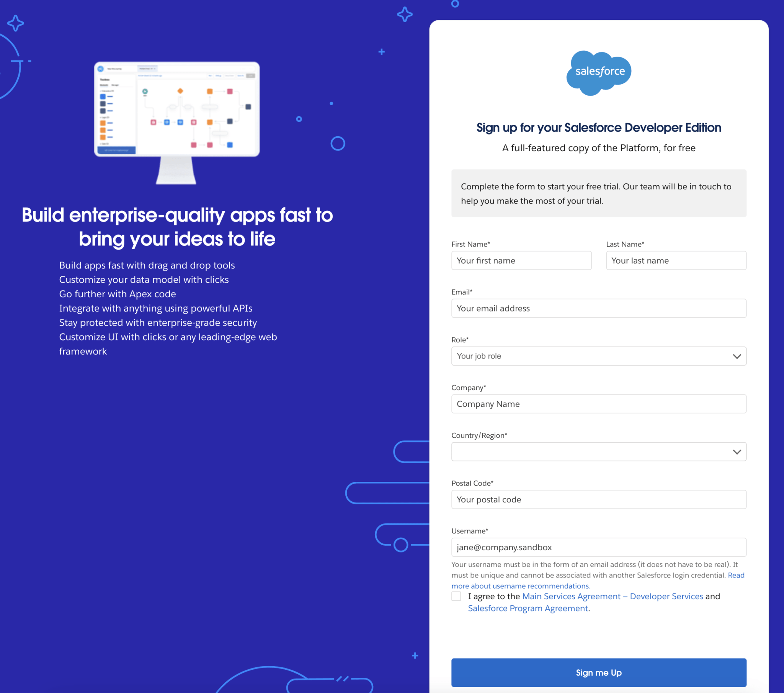
Task: Open the Salesforce Program Agreement link
Action: click(x=528, y=608)
